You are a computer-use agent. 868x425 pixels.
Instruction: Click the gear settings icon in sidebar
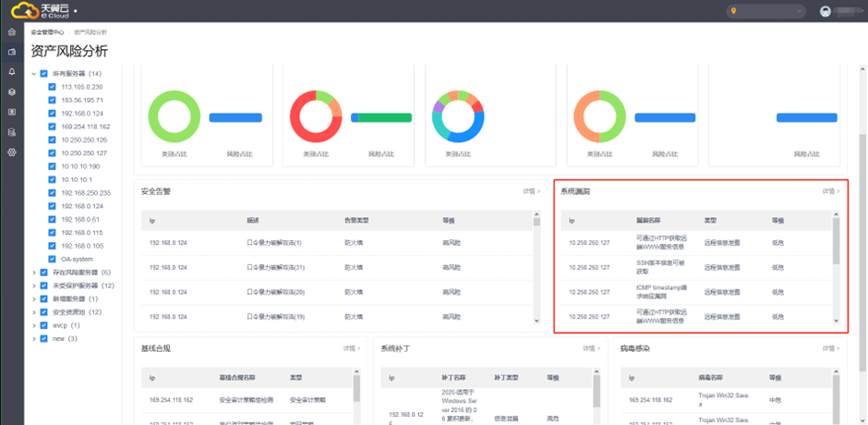tap(12, 152)
